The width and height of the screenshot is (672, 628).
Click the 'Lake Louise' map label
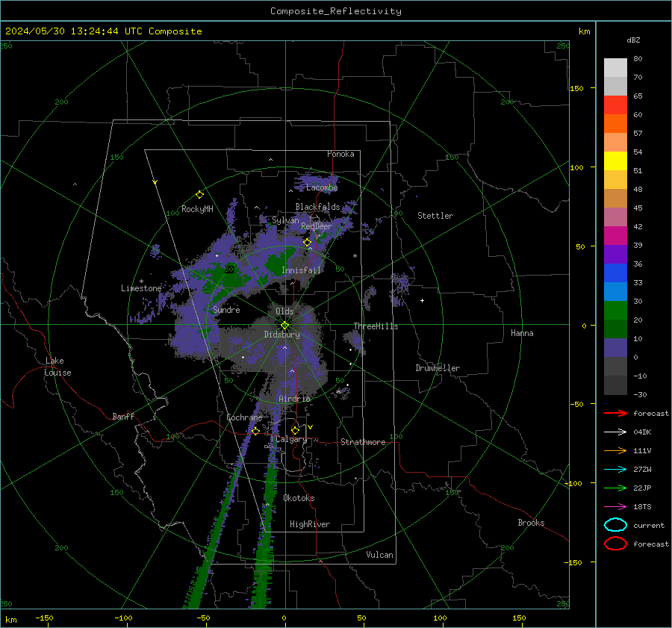pyautogui.click(x=57, y=367)
